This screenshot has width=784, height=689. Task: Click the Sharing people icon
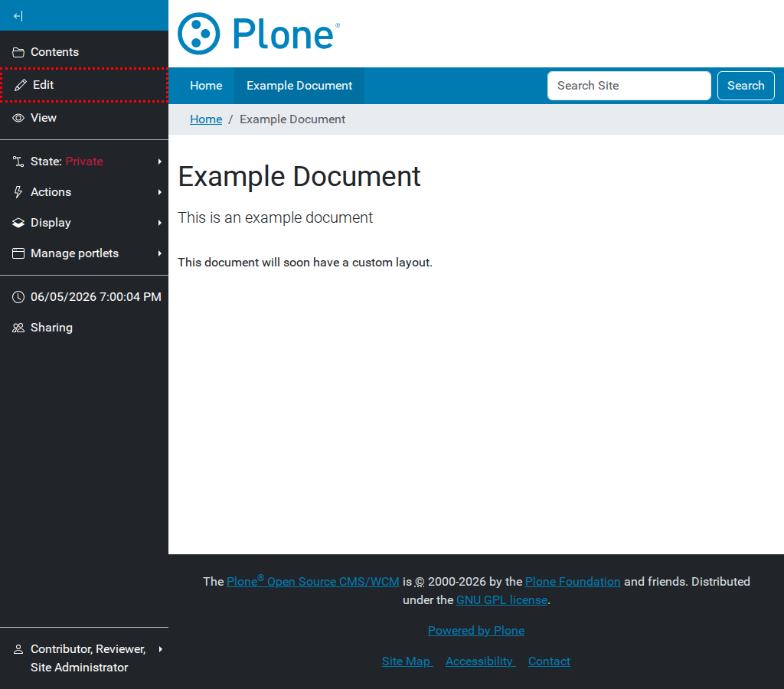click(18, 328)
